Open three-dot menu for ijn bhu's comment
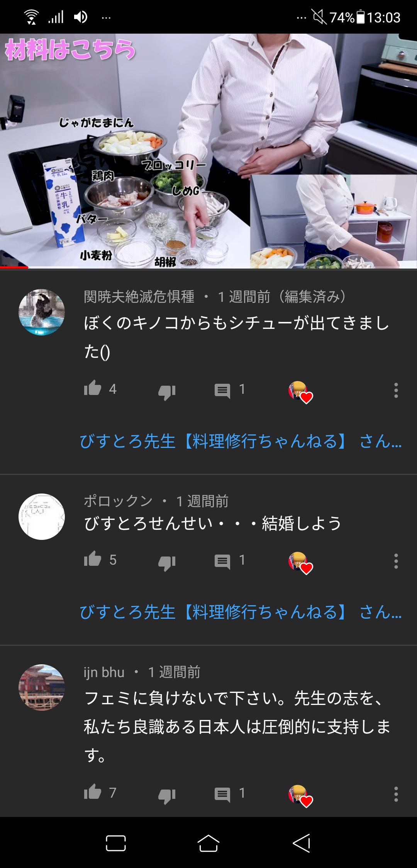This screenshot has height=868, width=417. 396,794
